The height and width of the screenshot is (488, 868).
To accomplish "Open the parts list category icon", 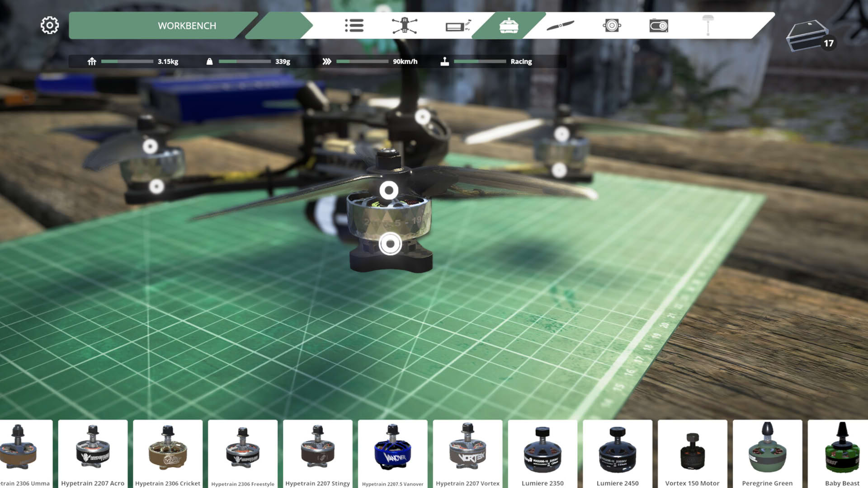I will (x=354, y=26).
